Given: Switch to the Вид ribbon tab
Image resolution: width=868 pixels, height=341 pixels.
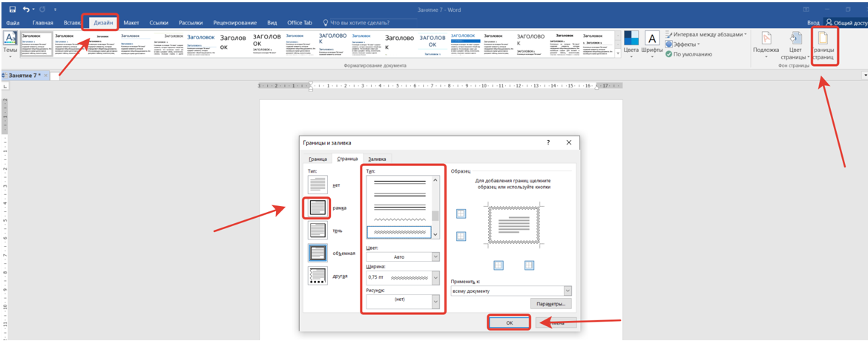Looking at the screenshot, I should [x=272, y=23].
